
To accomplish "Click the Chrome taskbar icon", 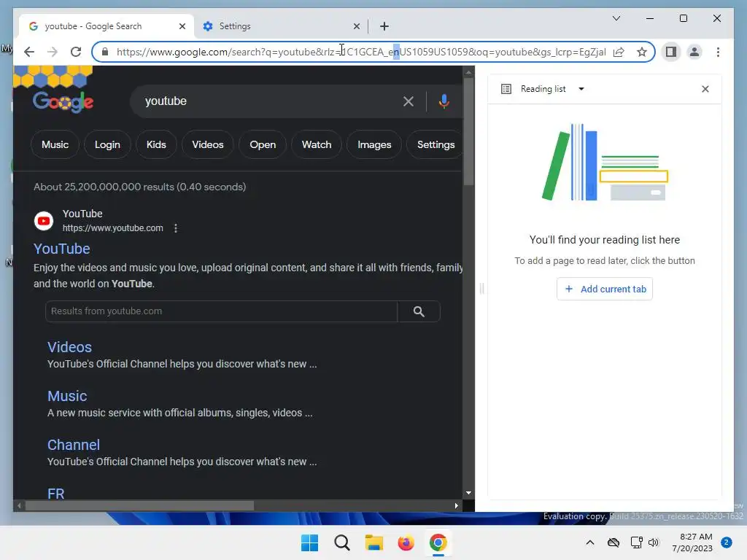I will click(x=438, y=542).
